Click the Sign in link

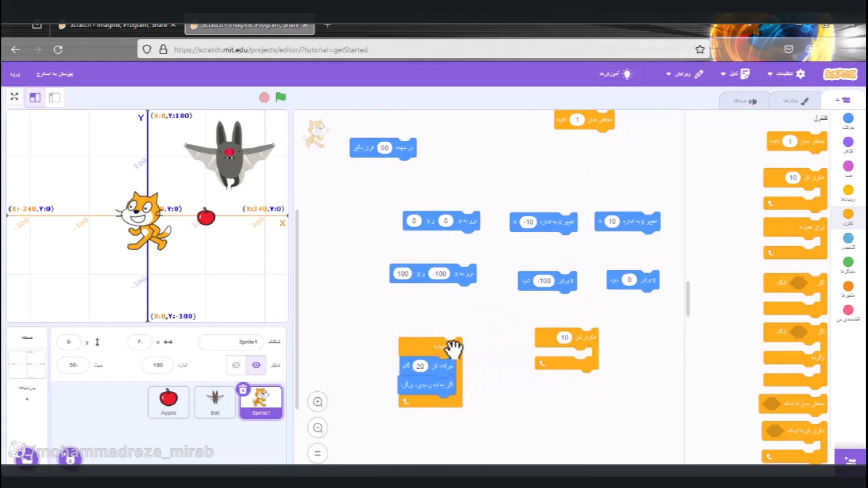click(15, 74)
